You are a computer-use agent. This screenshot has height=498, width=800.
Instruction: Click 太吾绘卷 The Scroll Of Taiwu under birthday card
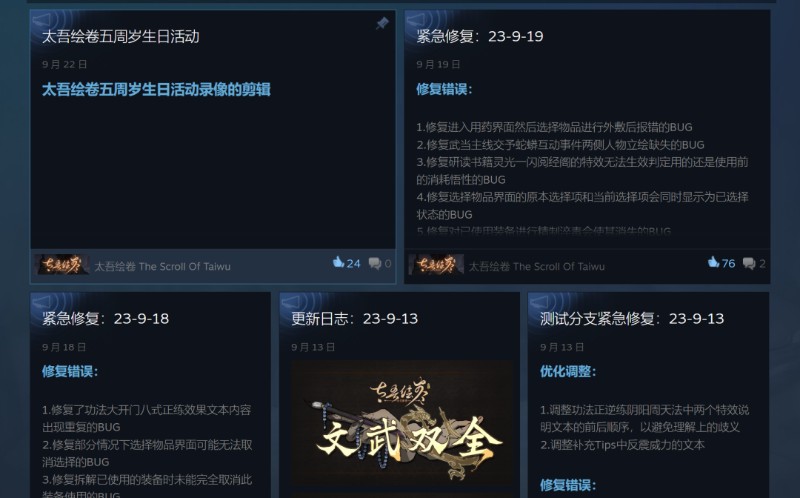(162, 266)
